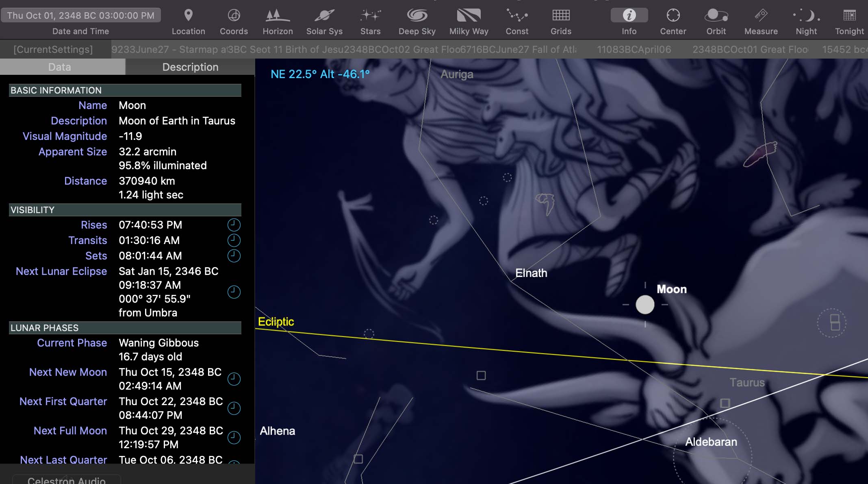
Task: Open the Coords options
Action: pyautogui.click(x=234, y=21)
